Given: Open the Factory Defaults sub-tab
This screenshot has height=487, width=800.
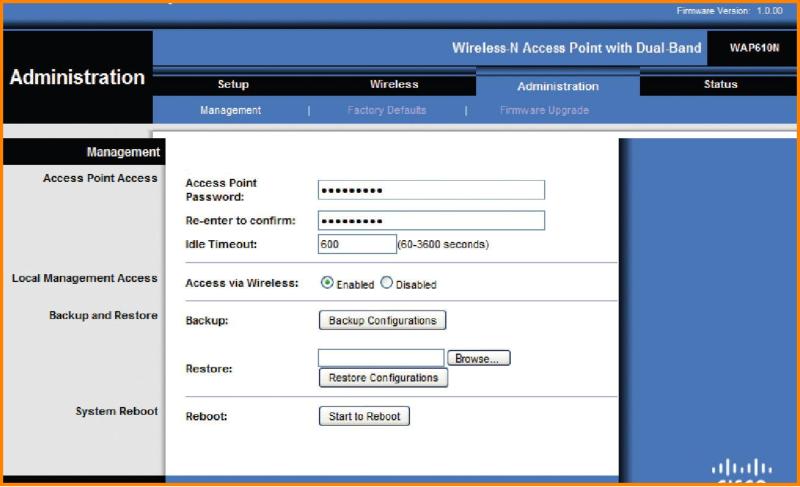Looking at the screenshot, I should tap(386, 110).
